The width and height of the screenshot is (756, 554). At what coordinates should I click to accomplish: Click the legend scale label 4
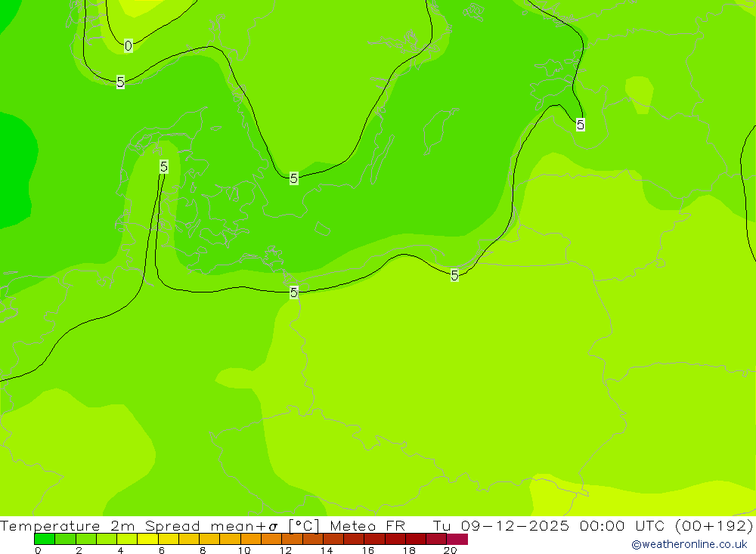tap(120, 550)
